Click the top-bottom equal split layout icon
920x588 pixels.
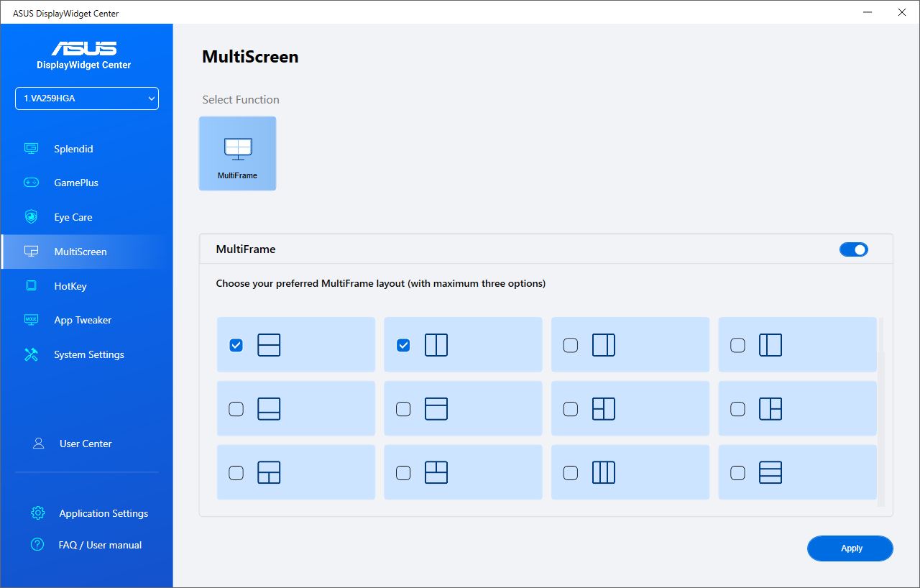click(x=269, y=345)
